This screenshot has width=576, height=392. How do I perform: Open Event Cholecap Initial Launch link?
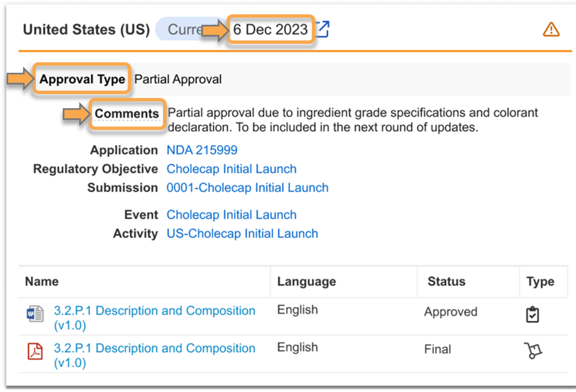point(231,215)
